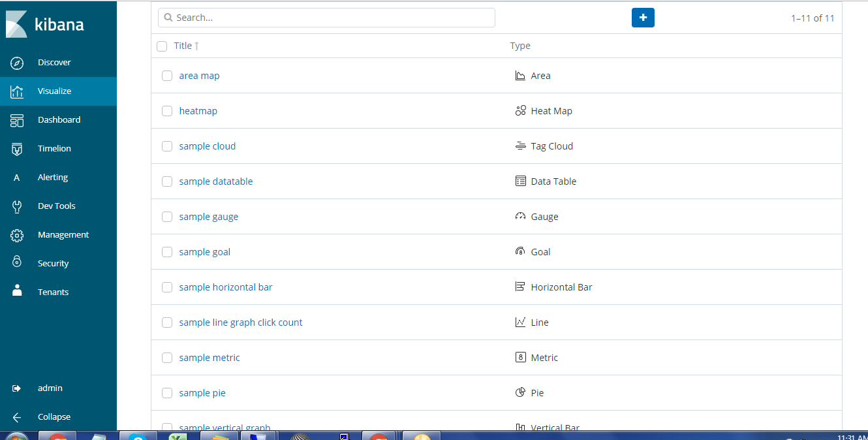Select sample line graph click count checkbox
This screenshot has height=440, width=868.
(167, 322)
